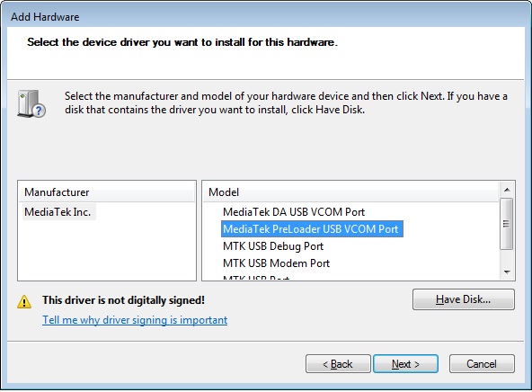Select MediaTek DA USB VCOM Port
This screenshot has height=392, width=532.
click(294, 212)
